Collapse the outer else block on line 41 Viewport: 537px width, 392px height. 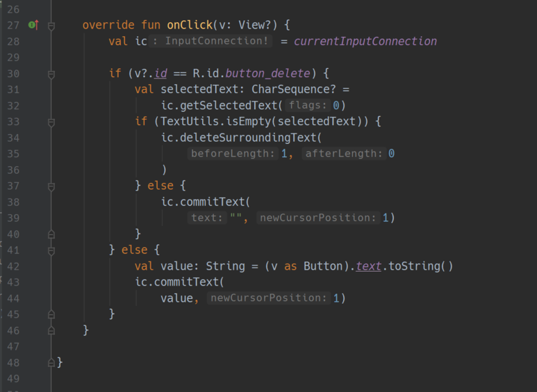click(x=51, y=251)
